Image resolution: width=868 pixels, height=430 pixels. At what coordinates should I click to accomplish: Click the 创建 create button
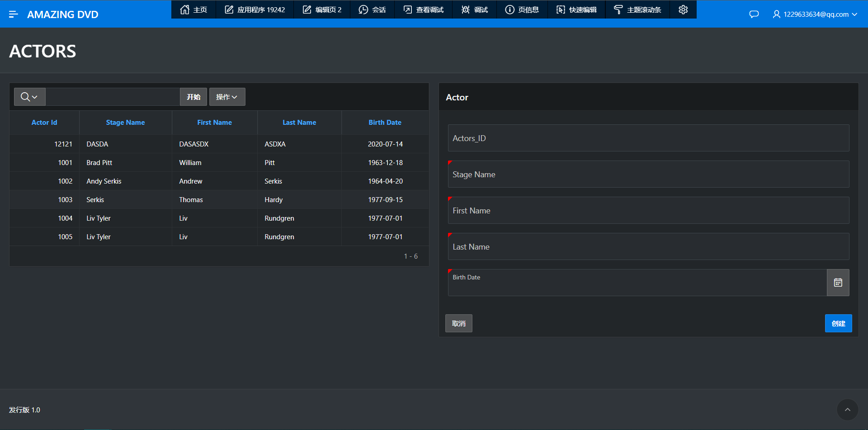coord(839,323)
